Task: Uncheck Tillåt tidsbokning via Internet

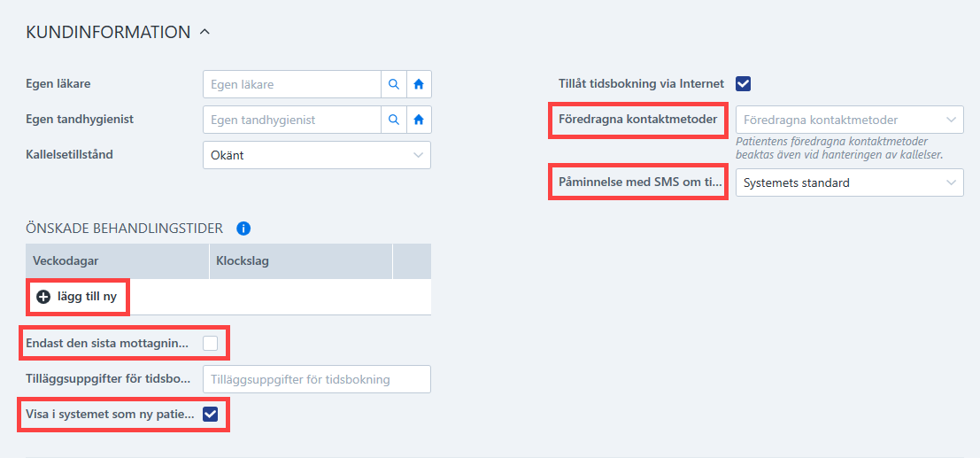Action: click(744, 84)
